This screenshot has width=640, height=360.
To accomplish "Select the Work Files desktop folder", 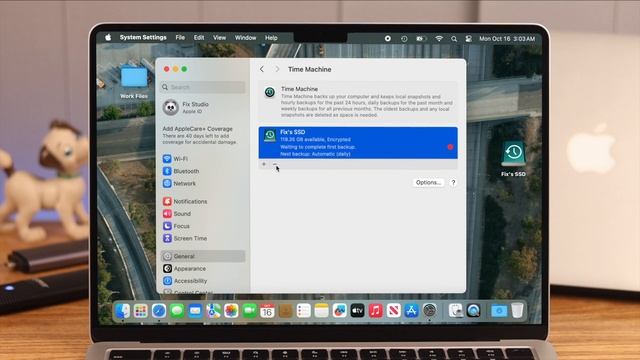I will pos(134,82).
